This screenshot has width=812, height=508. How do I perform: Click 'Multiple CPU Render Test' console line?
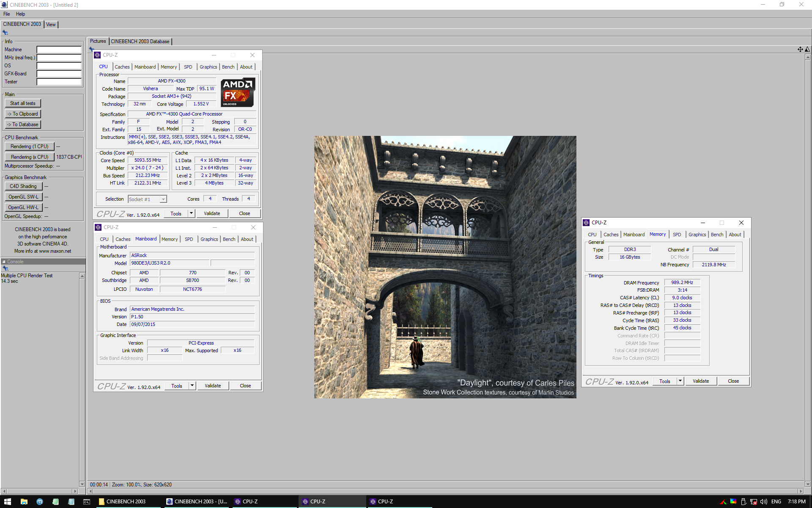(x=27, y=276)
